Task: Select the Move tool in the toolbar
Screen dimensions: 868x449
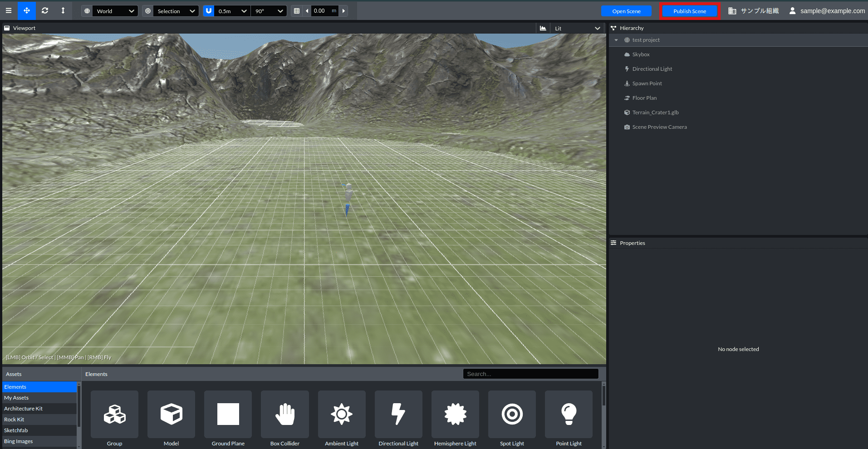Action: (x=26, y=10)
